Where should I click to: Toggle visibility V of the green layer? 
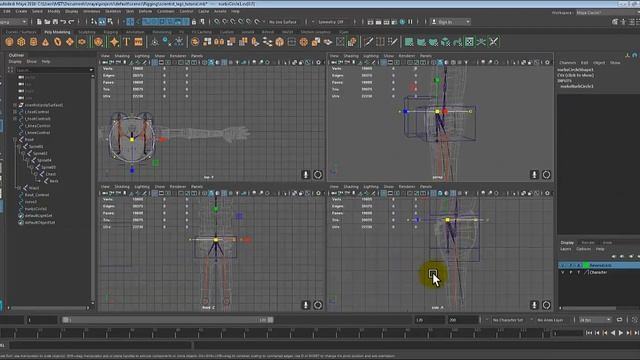tap(563, 265)
